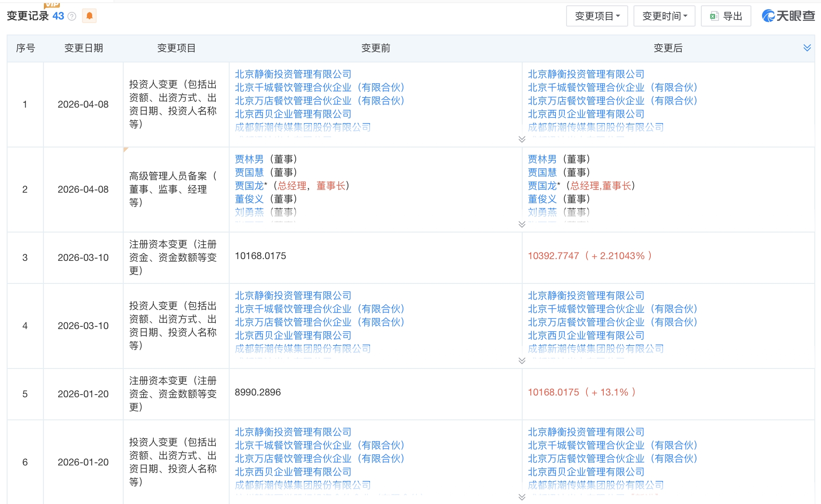
Task: Click 贾国慧 in row 2 变更前 column
Action: pyautogui.click(x=249, y=172)
